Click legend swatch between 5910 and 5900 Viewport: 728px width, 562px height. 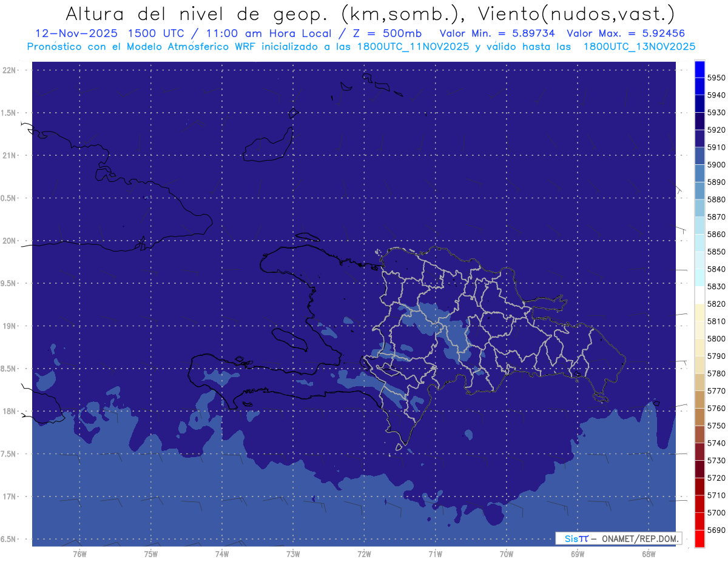point(699,156)
